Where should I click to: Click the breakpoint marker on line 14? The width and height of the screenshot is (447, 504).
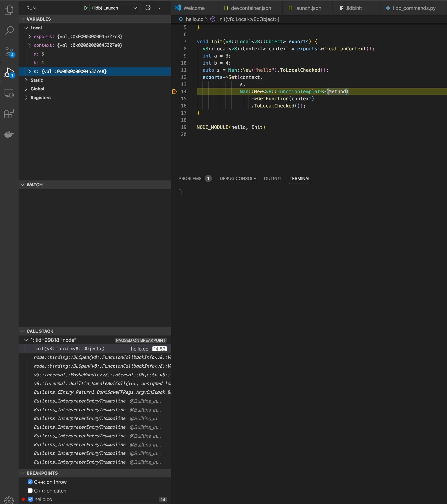tap(174, 91)
